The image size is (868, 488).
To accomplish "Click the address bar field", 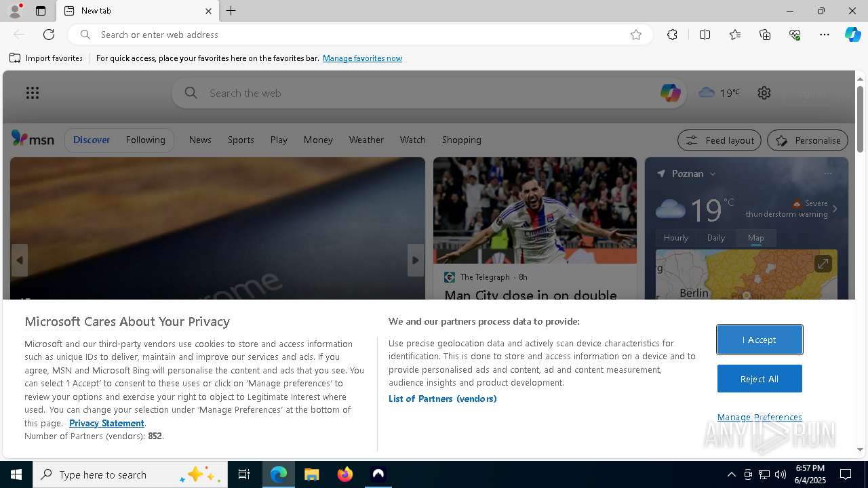I will click(x=359, y=35).
